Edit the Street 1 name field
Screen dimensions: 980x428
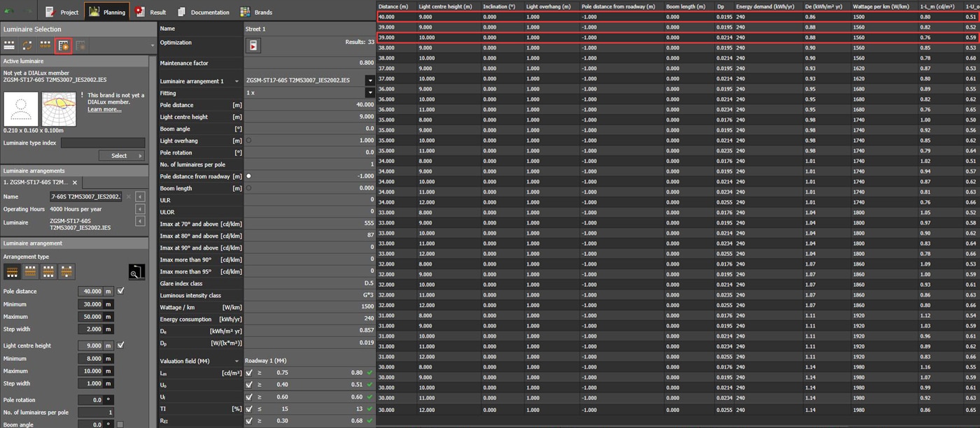pyautogui.click(x=310, y=29)
